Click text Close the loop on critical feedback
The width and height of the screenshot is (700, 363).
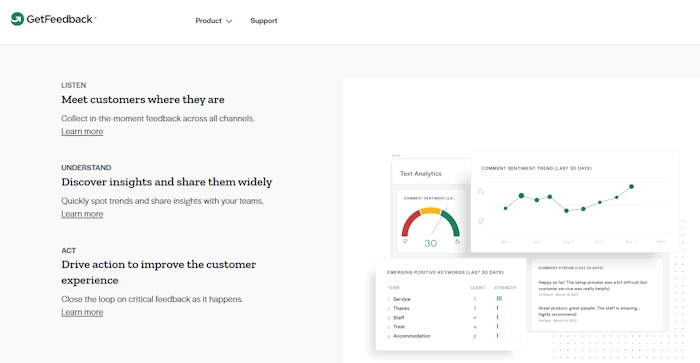point(152,299)
